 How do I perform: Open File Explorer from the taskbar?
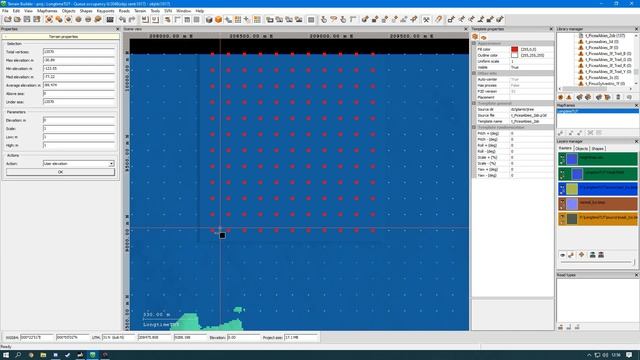(x=43, y=355)
